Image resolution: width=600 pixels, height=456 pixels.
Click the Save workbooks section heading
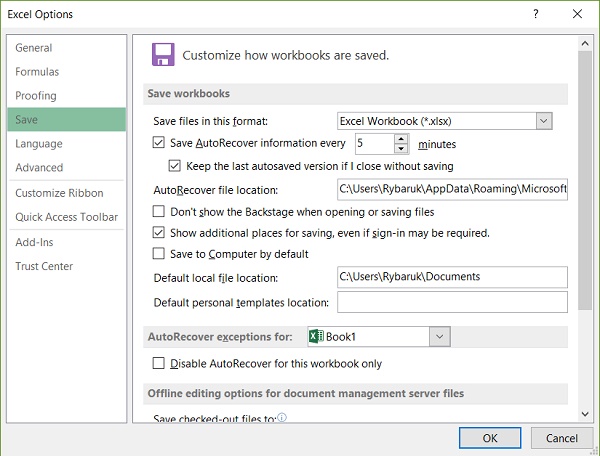click(x=189, y=93)
